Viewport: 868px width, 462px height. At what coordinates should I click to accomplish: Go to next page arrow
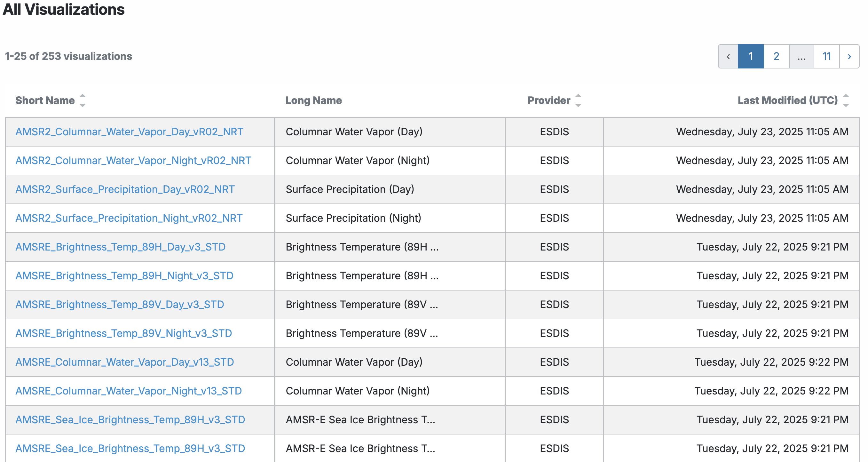(x=849, y=56)
